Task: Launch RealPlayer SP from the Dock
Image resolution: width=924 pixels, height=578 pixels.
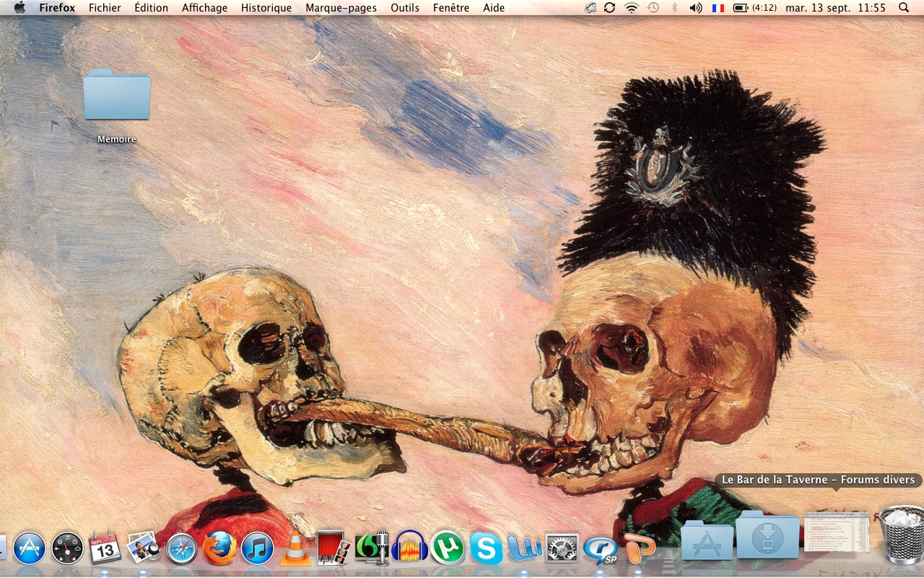Action: (600, 549)
